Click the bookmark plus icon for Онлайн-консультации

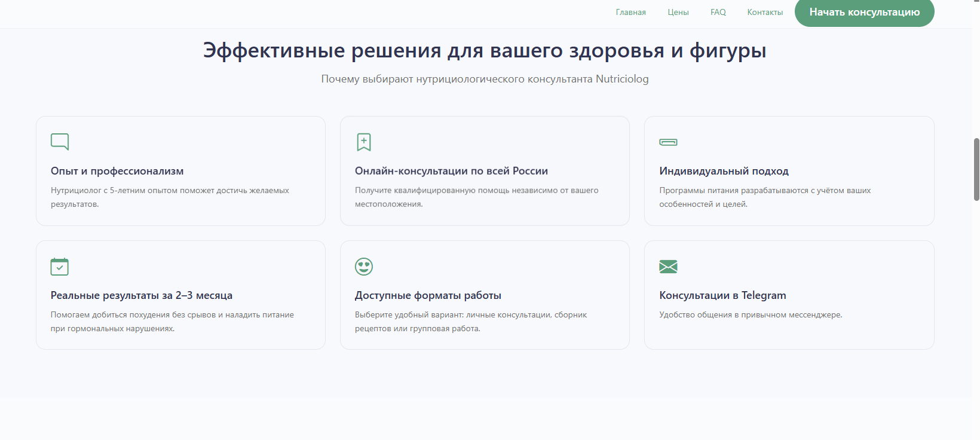(x=363, y=142)
